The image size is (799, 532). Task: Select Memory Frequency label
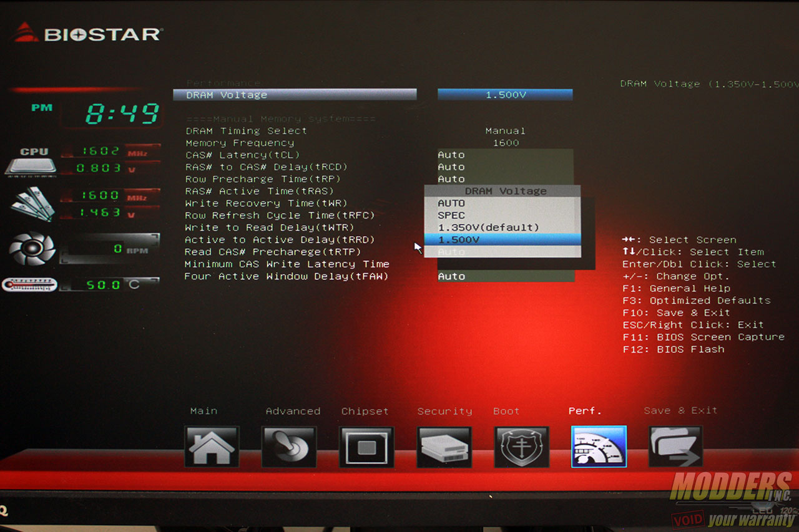tap(240, 143)
